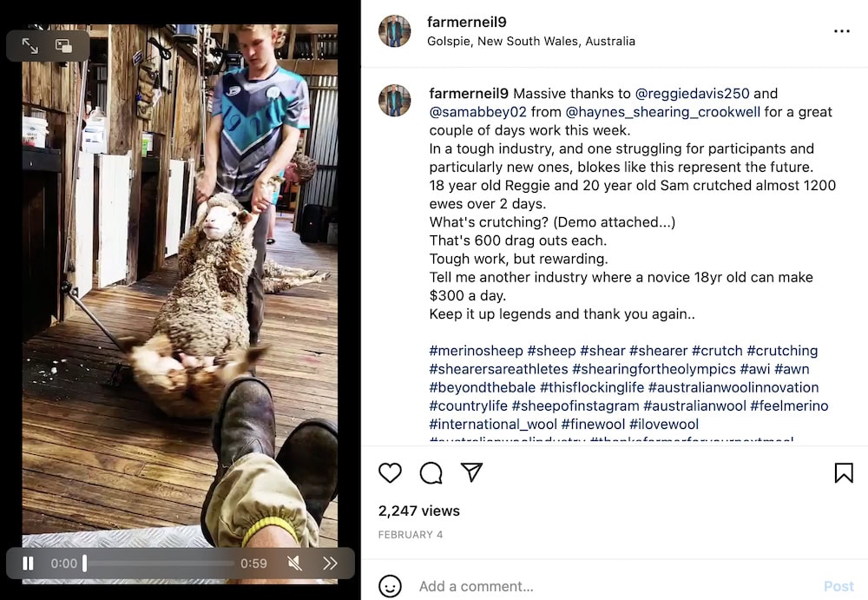Seek along the video progress bar
Image resolution: width=868 pixels, height=600 pixels.
pyautogui.click(x=159, y=564)
